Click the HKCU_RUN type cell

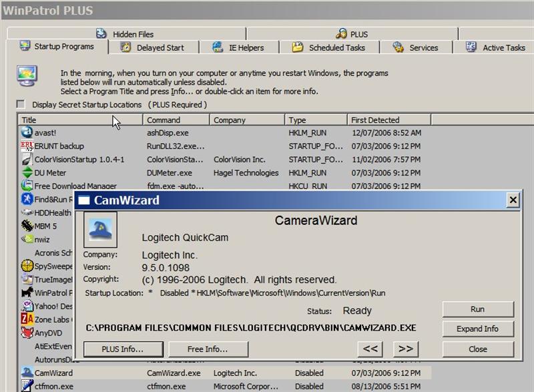pyautogui.click(x=308, y=186)
